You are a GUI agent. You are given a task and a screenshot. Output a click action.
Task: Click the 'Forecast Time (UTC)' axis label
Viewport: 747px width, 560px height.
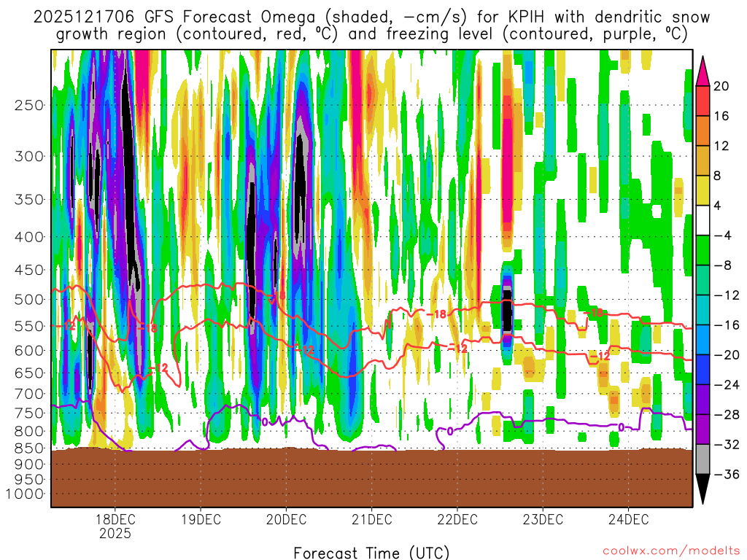pos(371,553)
